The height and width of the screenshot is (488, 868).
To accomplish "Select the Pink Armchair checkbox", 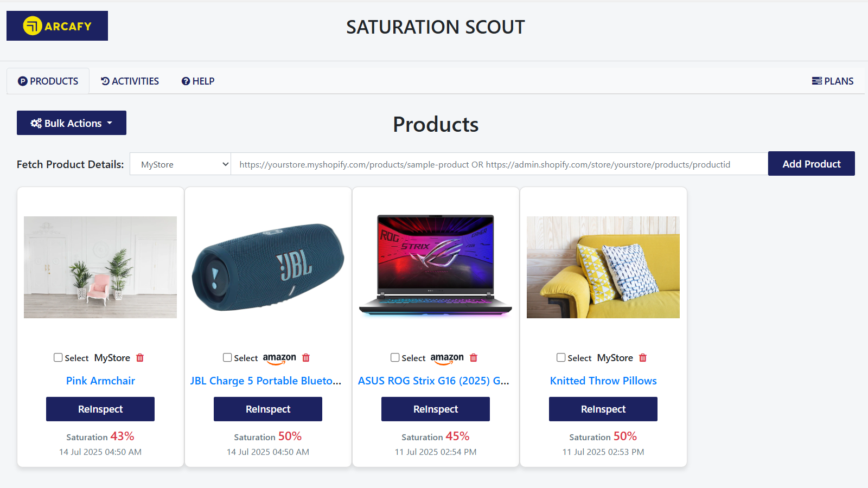I will 58,357.
